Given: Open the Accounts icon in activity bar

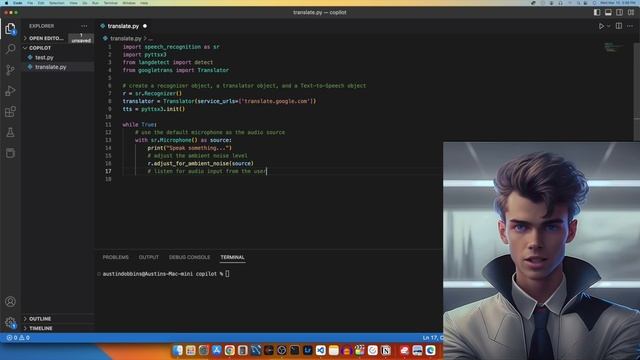Looking at the screenshot, I should (10, 302).
